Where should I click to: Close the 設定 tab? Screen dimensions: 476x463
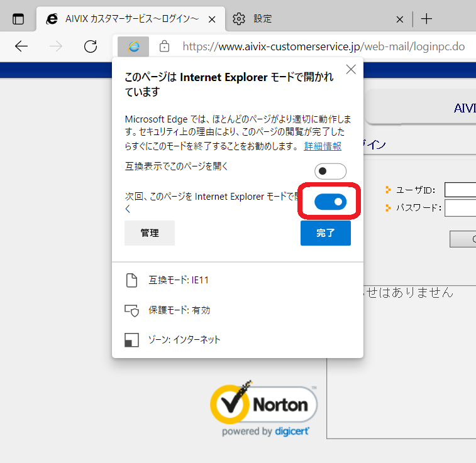click(400, 19)
